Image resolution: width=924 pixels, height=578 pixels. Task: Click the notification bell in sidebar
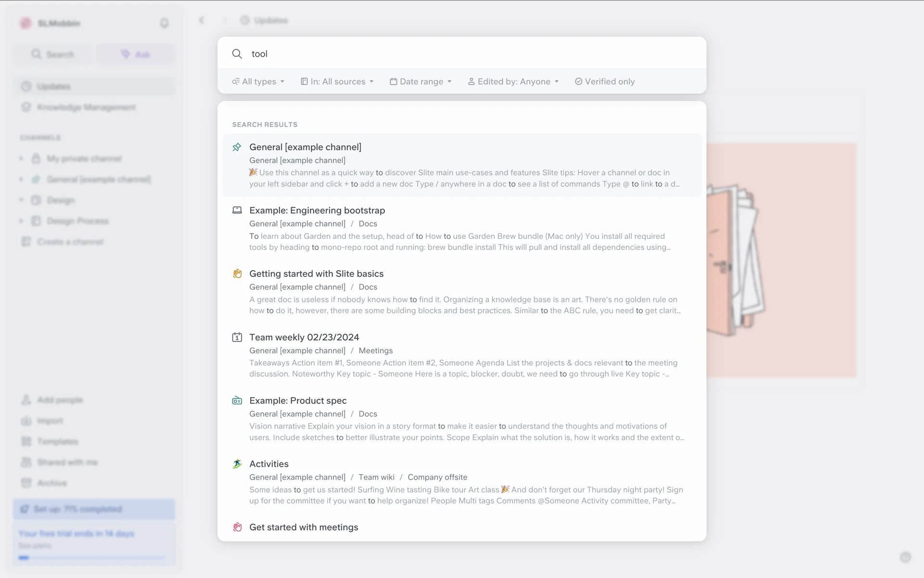click(164, 23)
